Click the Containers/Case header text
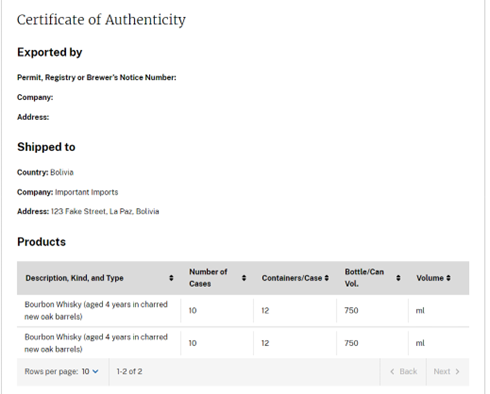 pos(292,278)
